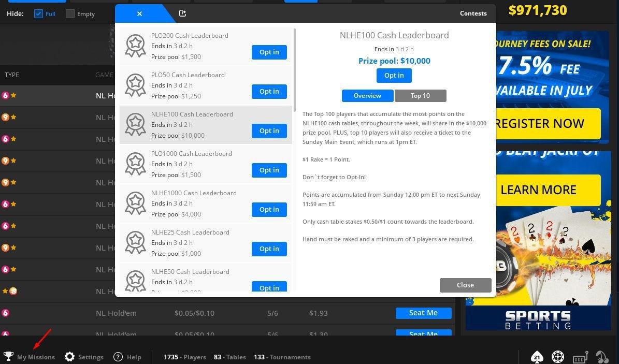
Task: Click the 133 - Tournaments counter
Action: click(282, 357)
